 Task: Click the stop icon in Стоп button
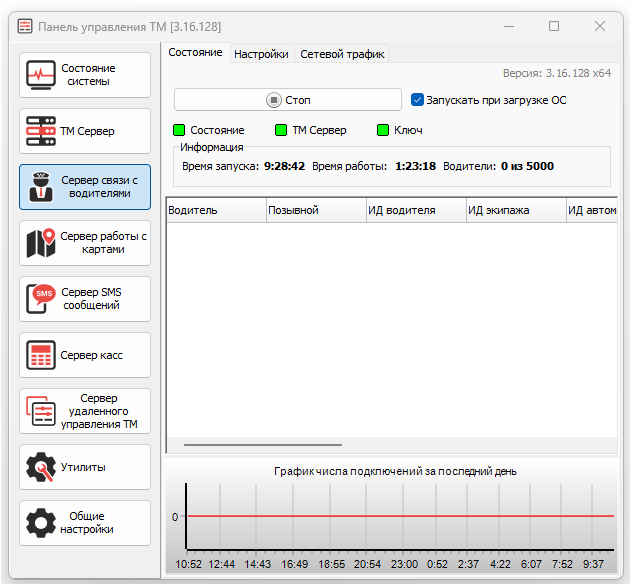pos(274,100)
